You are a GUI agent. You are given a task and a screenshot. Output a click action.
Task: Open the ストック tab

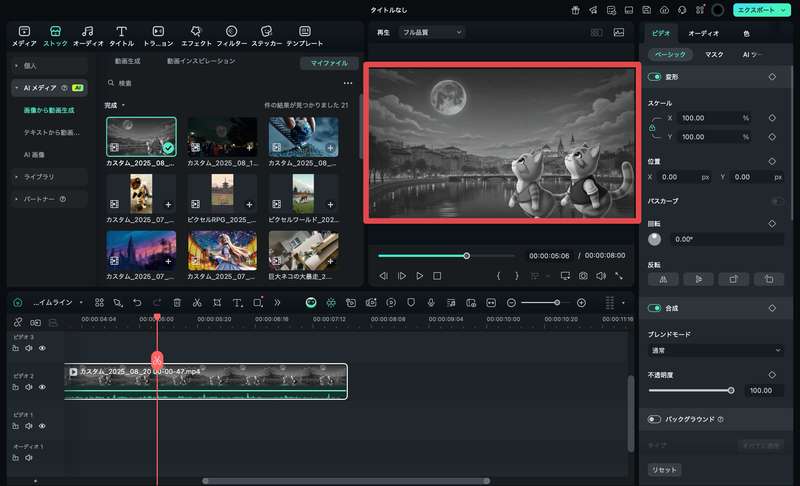[55, 36]
